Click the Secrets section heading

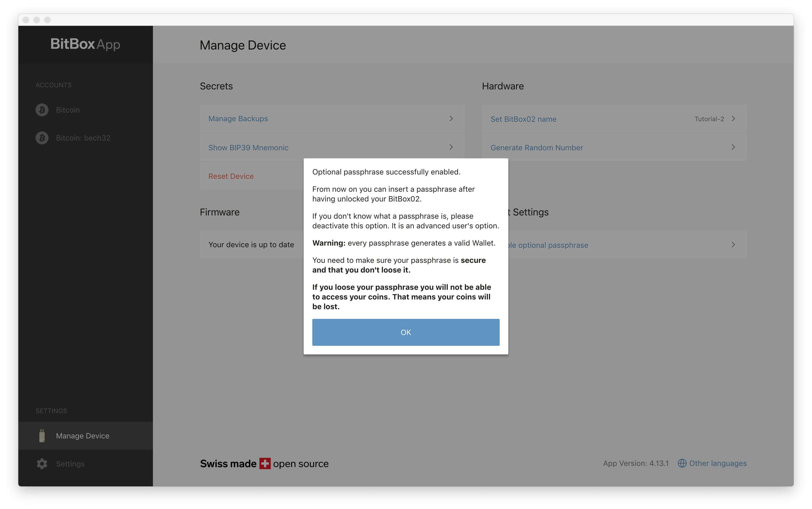pos(216,86)
